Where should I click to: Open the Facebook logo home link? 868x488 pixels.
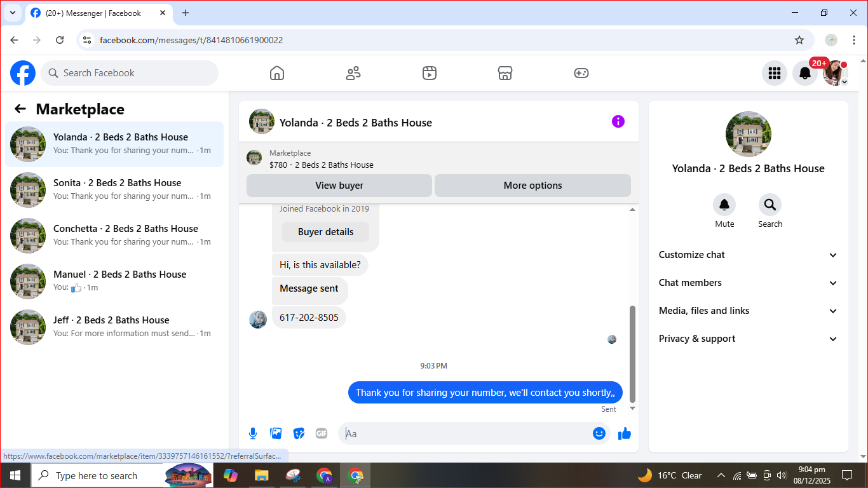click(23, 73)
